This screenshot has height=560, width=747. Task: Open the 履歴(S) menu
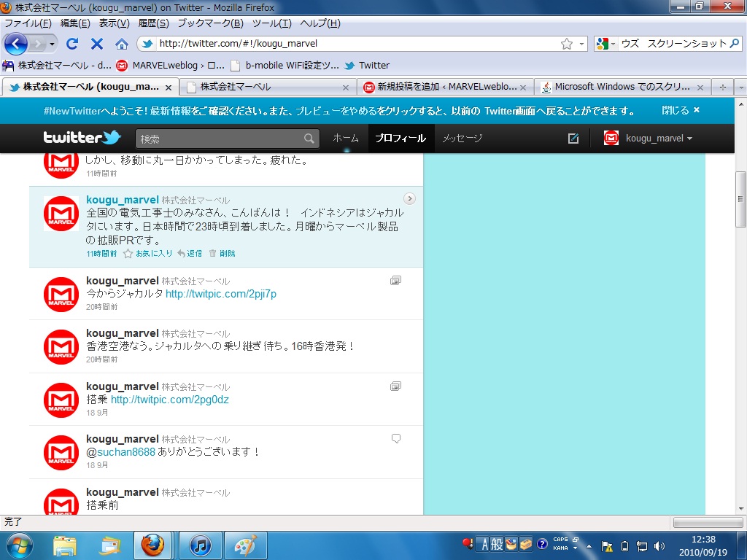point(153,23)
